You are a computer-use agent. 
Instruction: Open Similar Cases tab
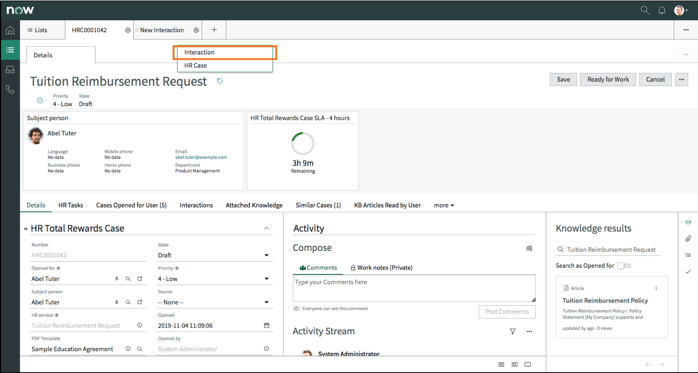tap(318, 205)
